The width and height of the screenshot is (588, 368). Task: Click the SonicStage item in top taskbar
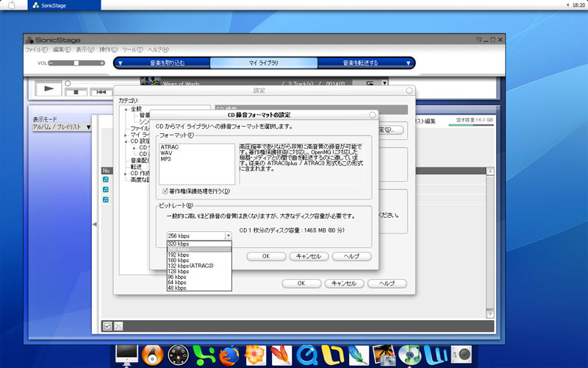(x=64, y=5)
